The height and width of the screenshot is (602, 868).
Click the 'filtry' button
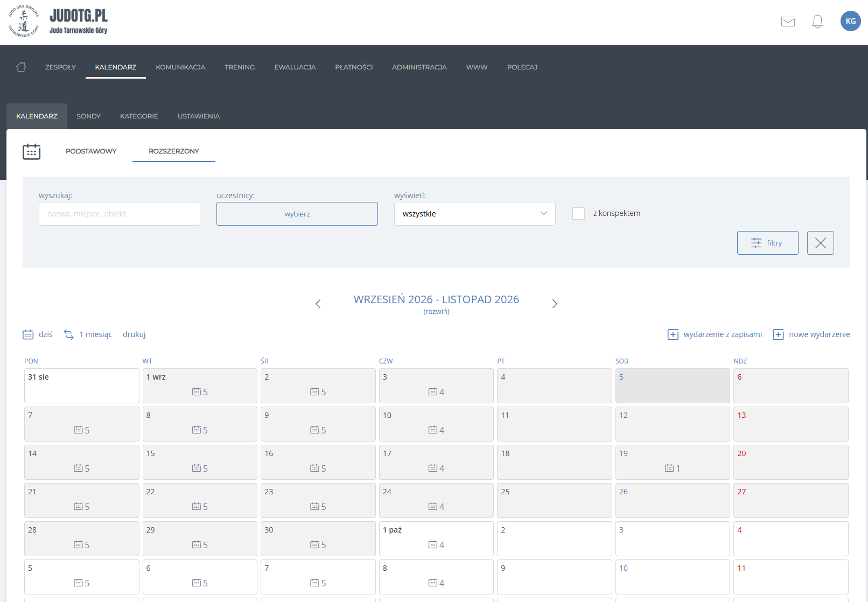[767, 243]
